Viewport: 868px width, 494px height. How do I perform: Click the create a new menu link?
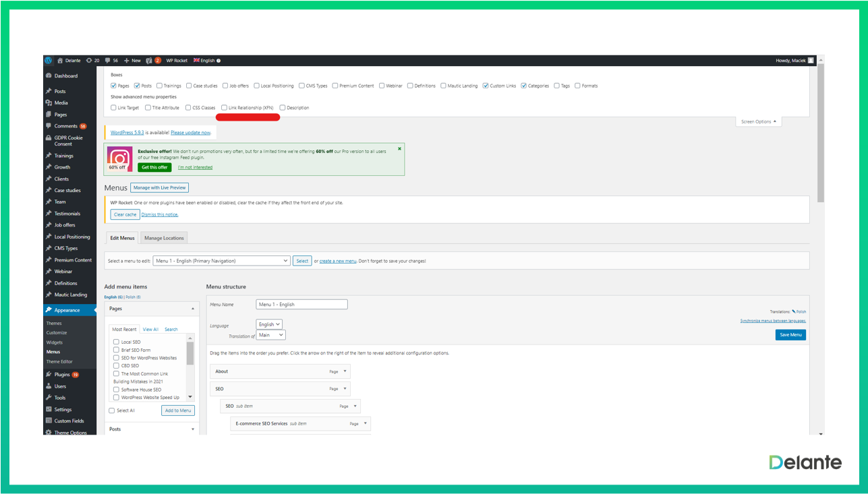tap(338, 261)
